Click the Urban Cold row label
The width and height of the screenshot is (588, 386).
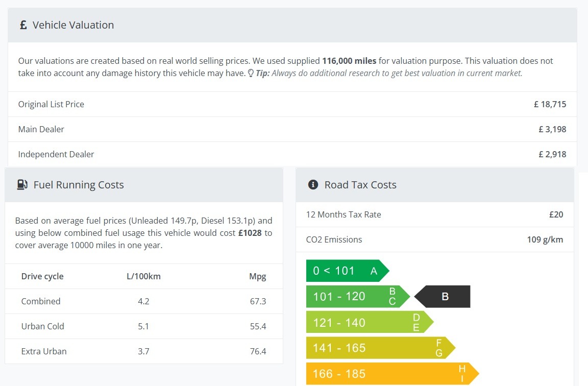tap(43, 326)
